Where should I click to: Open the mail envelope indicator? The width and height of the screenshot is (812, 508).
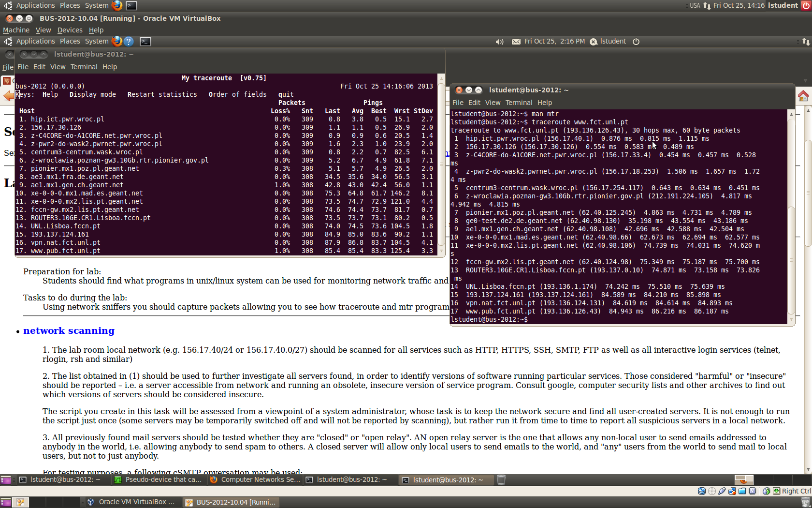(x=516, y=42)
